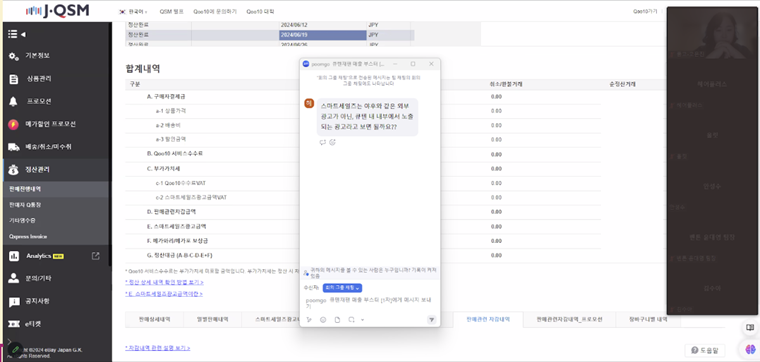This screenshot has height=362, width=760.
Task: Open text formatting icon in chat toolbar
Action: [x=309, y=319]
